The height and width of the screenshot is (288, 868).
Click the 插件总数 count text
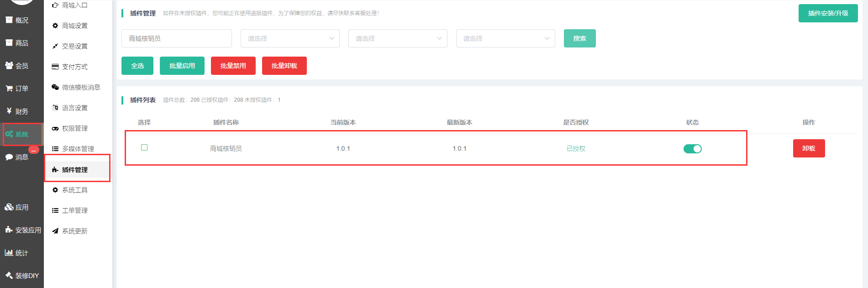coord(181,100)
